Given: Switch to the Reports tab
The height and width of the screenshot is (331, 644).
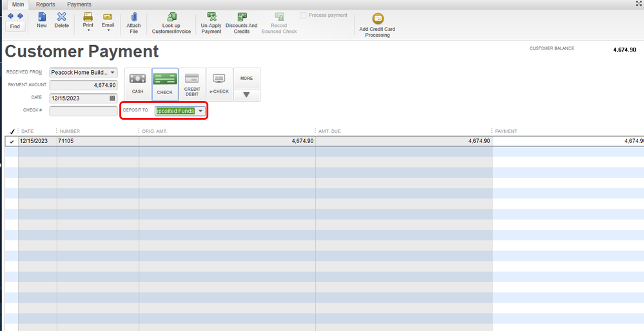Looking at the screenshot, I should 46,5.
